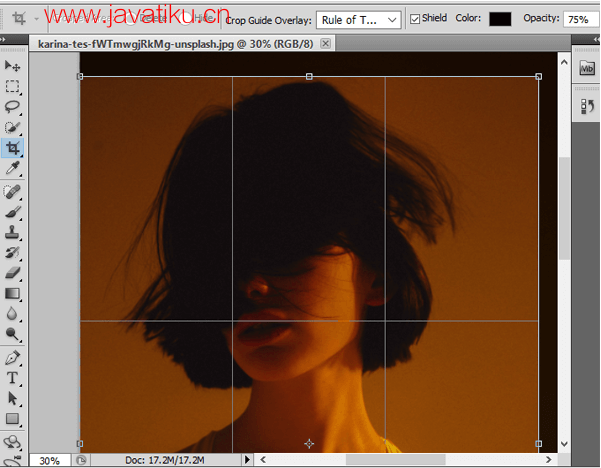Open the status bar info flyout arrow

pyautogui.click(x=247, y=459)
